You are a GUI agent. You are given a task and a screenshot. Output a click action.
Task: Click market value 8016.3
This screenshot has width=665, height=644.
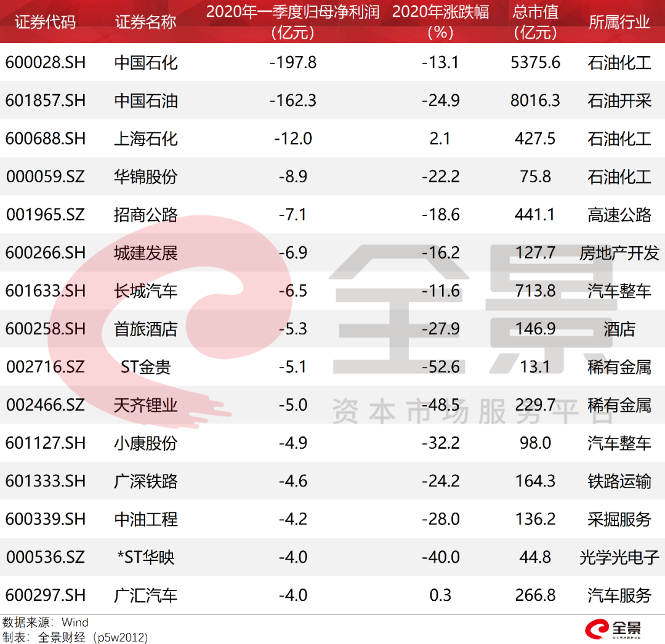click(x=535, y=101)
